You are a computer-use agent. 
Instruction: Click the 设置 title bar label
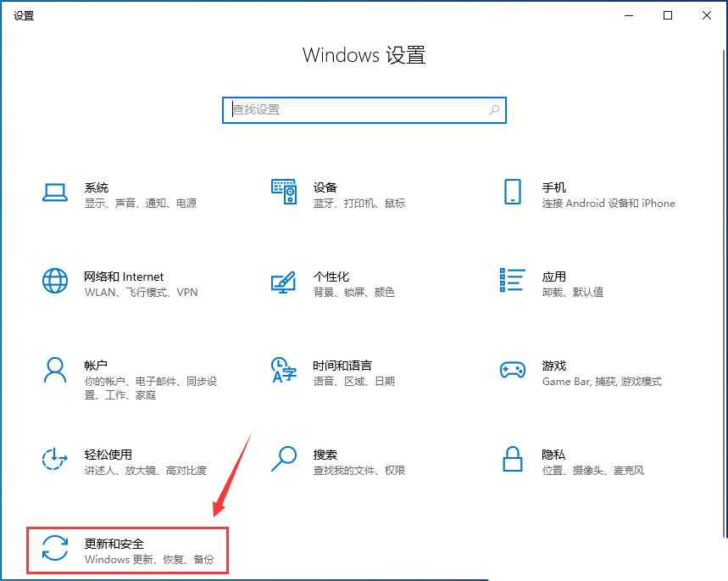point(24,15)
